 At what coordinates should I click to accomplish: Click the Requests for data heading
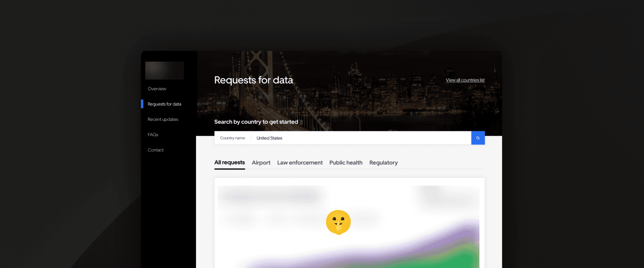coord(254,80)
